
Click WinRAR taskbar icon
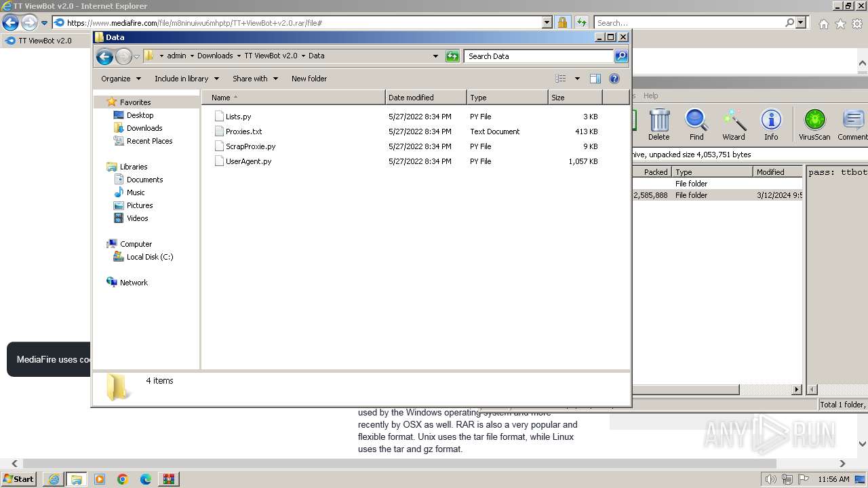[169, 479]
